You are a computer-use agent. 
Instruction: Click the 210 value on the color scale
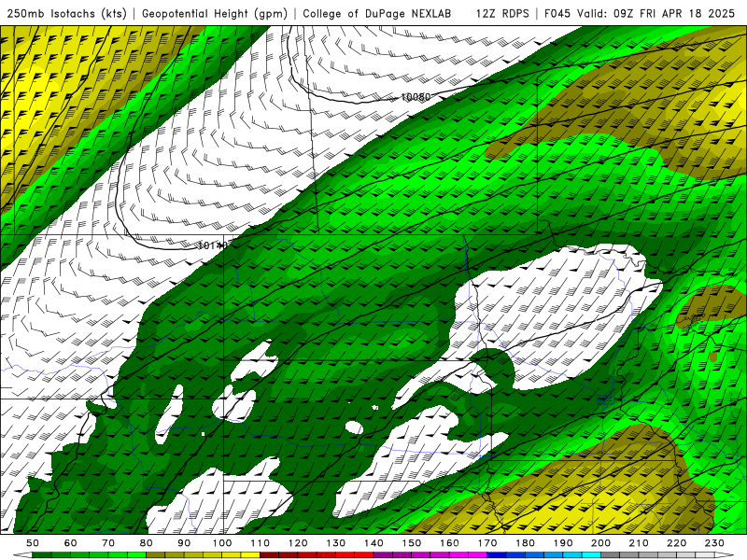639,543
